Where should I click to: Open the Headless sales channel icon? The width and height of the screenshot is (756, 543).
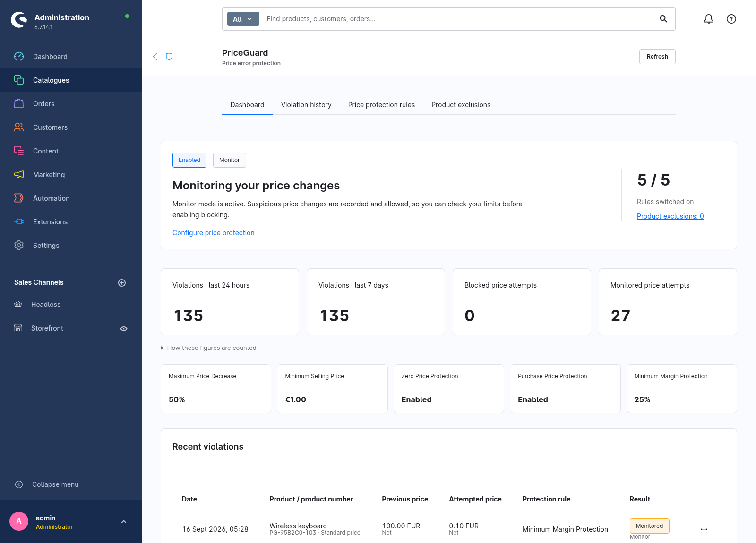pos(18,305)
